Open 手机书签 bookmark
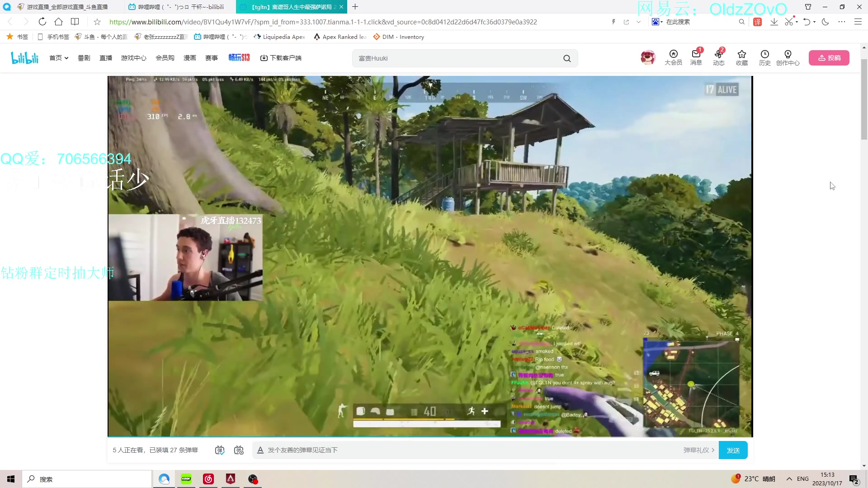This screenshot has height=488, width=868. pos(53,37)
